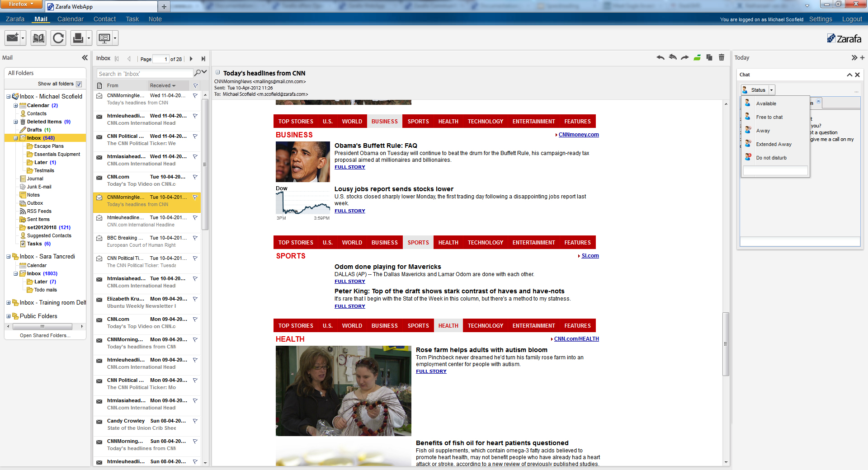Go to next Inbox page
Image resolution: width=868 pixels, height=470 pixels.
point(191,59)
